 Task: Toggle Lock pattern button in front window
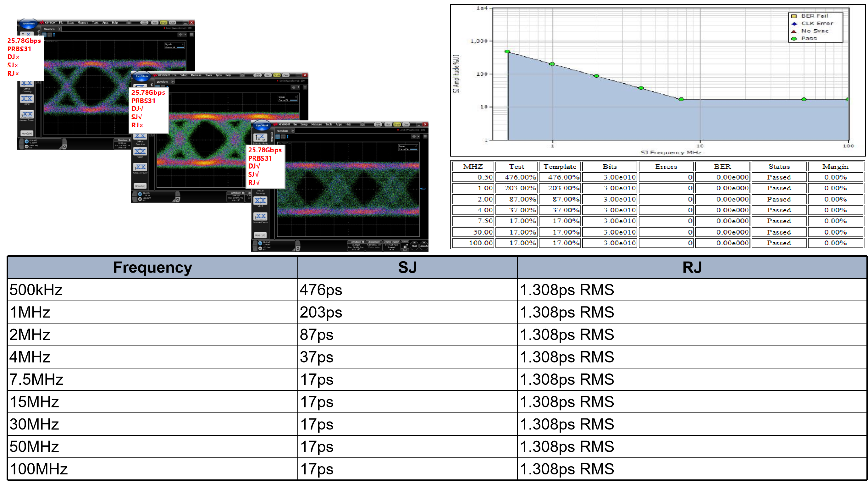(x=405, y=246)
